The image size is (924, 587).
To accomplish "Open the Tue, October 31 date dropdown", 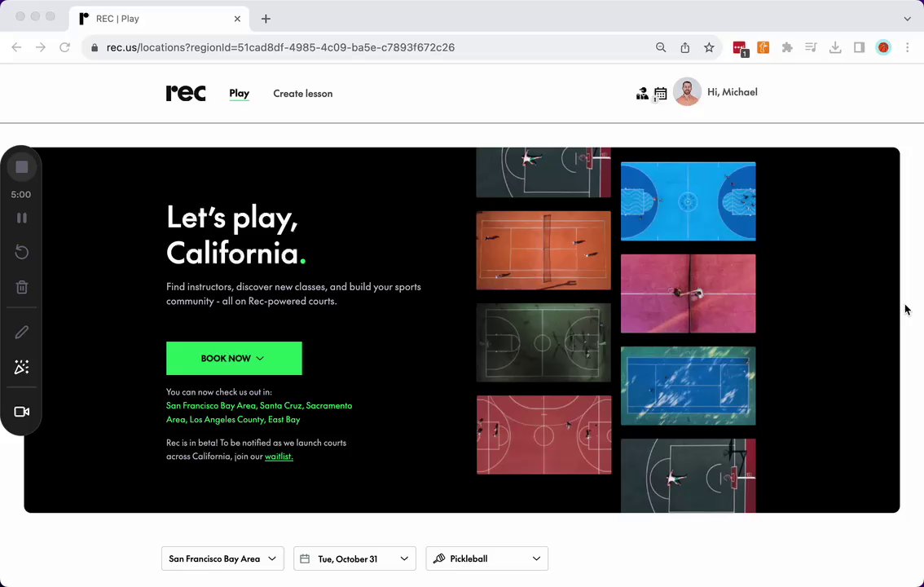I will 354,558.
